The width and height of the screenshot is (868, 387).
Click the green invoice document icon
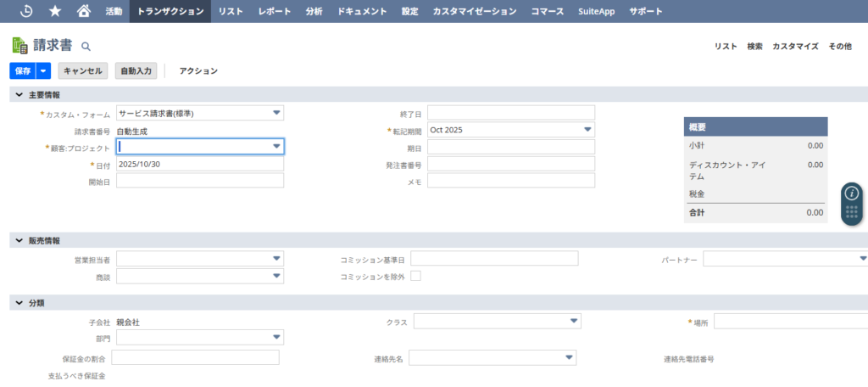tap(19, 46)
